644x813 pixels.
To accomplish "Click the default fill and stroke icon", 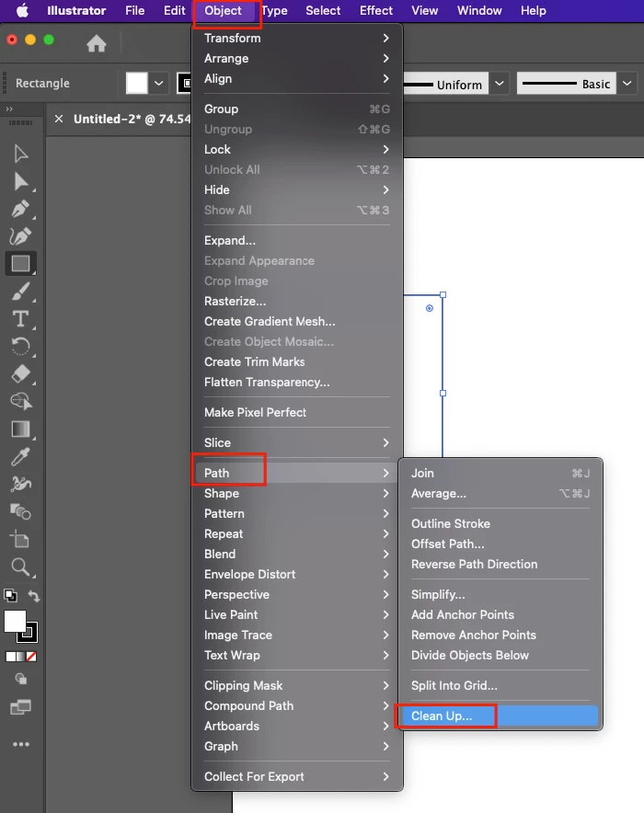I will (x=10, y=595).
